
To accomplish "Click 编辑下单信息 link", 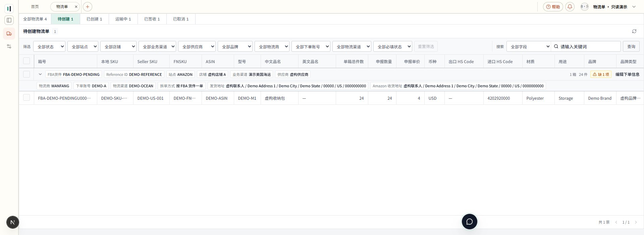I will coord(627,75).
